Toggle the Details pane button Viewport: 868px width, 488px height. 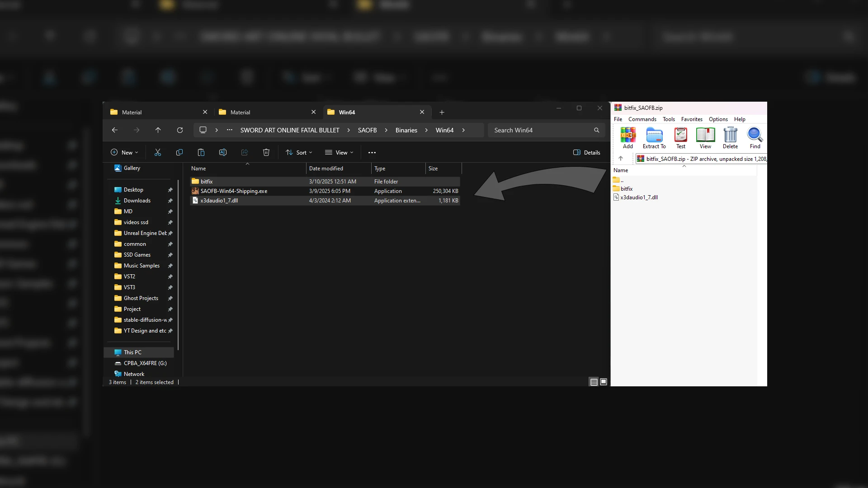pyautogui.click(x=587, y=153)
